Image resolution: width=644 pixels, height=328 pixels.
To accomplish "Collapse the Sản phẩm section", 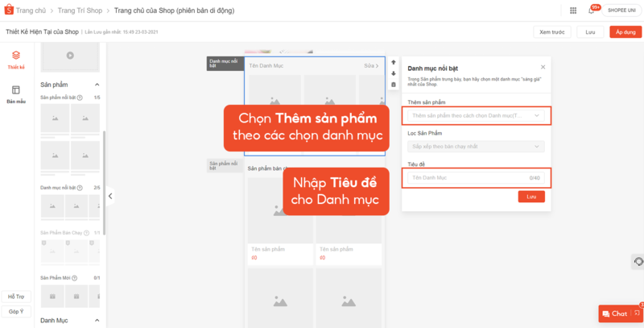I will tap(97, 85).
